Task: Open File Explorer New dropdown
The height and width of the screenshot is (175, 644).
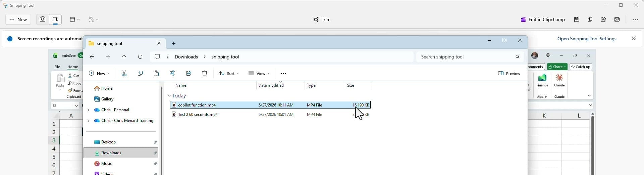Action: (99, 73)
